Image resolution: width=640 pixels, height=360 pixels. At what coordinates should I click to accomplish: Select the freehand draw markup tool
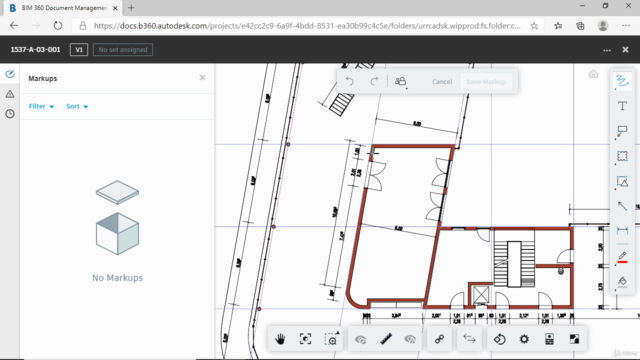pyautogui.click(x=622, y=81)
